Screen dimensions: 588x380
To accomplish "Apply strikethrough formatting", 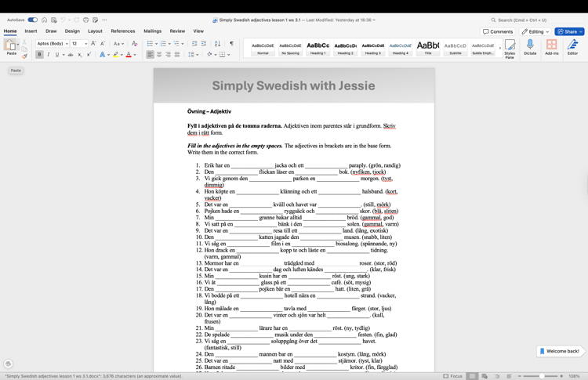I will [70, 55].
